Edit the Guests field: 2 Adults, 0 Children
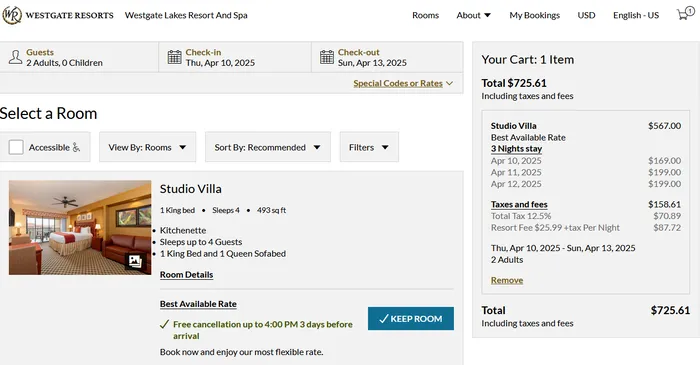The height and width of the screenshot is (365, 700). tap(79, 57)
